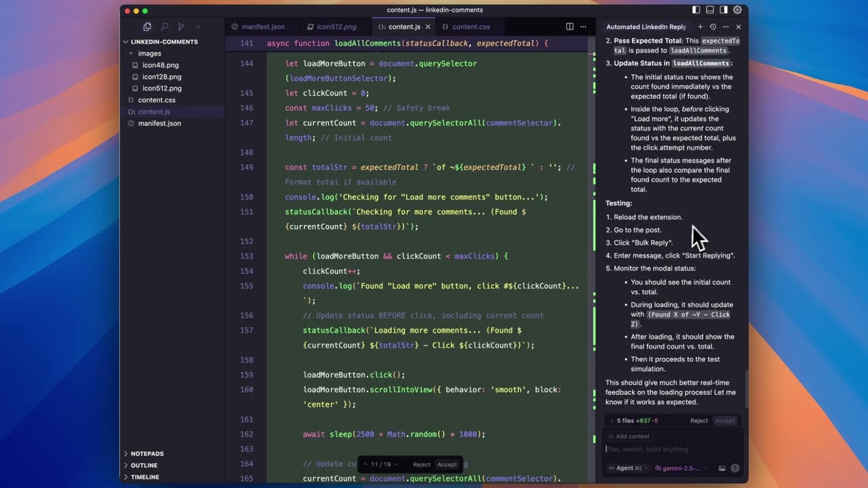Reject the current inline diff change

(422, 464)
